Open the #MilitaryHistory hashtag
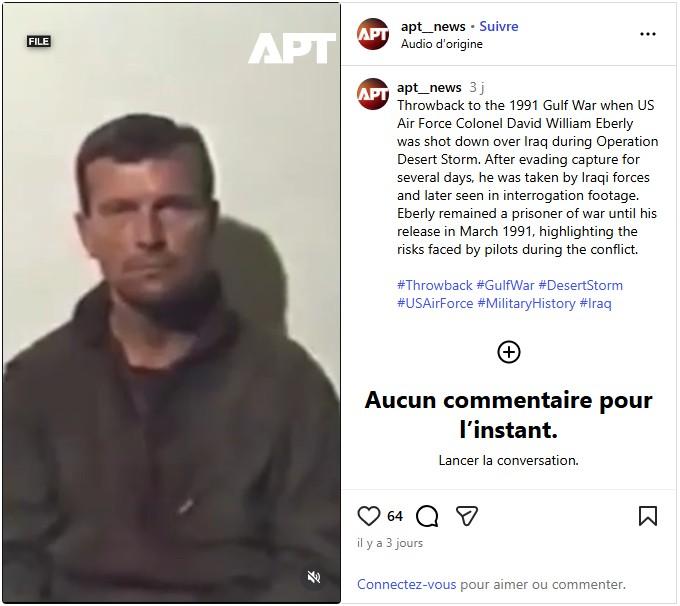The height and width of the screenshot is (606, 680). 526,303
